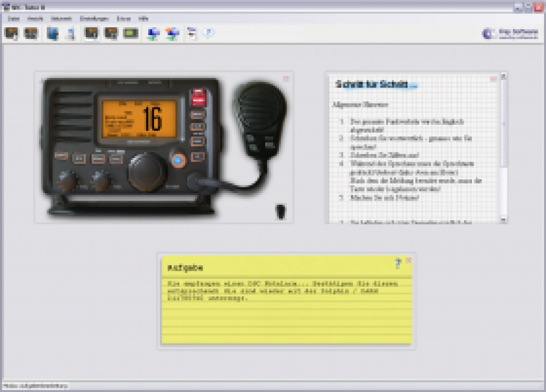Click the Aufgabe title on the yellow note
546x392 pixels.
pyautogui.click(x=185, y=268)
